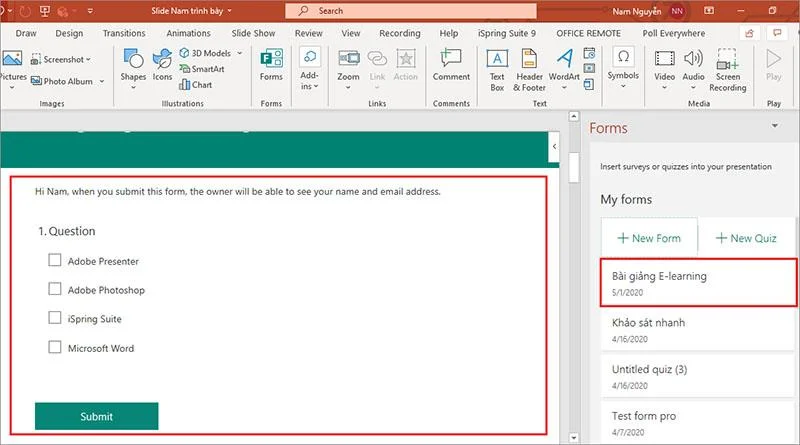Submit the form

click(x=96, y=416)
